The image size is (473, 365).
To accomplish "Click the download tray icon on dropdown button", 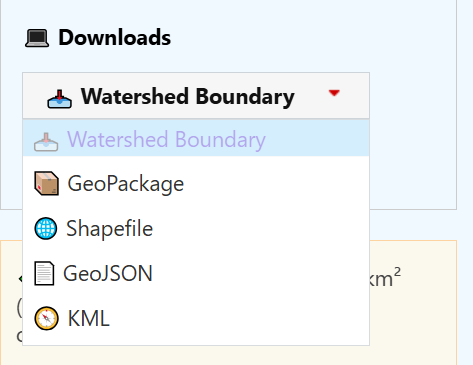I will pyautogui.click(x=59, y=99).
